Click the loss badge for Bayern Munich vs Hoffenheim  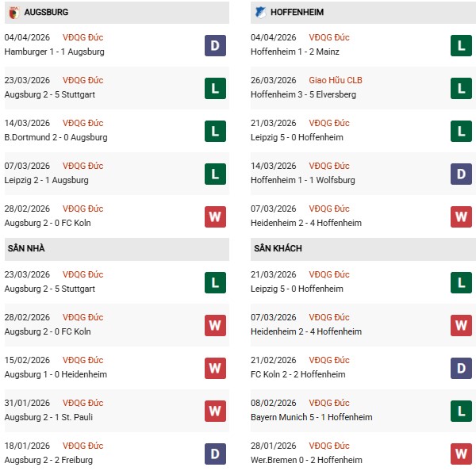(x=461, y=411)
